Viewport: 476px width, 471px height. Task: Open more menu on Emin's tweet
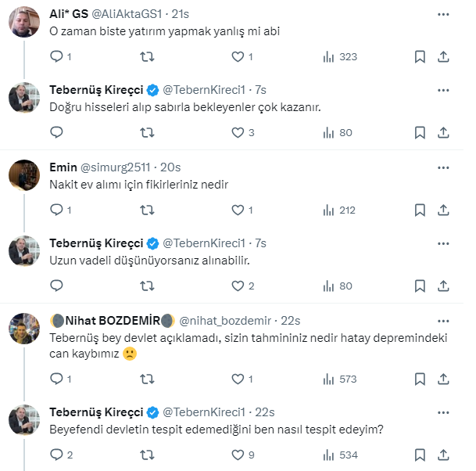pyautogui.click(x=443, y=167)
